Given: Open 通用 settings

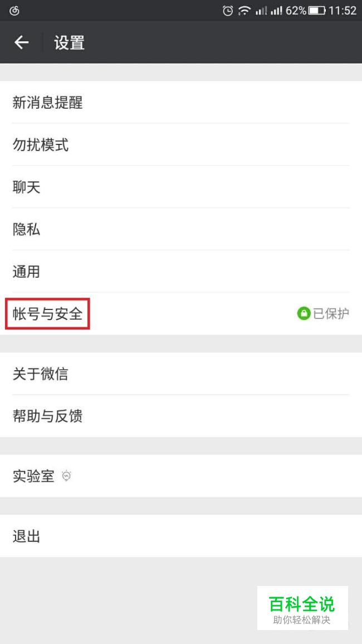Looking at the screenshot, I should (181, 272).
